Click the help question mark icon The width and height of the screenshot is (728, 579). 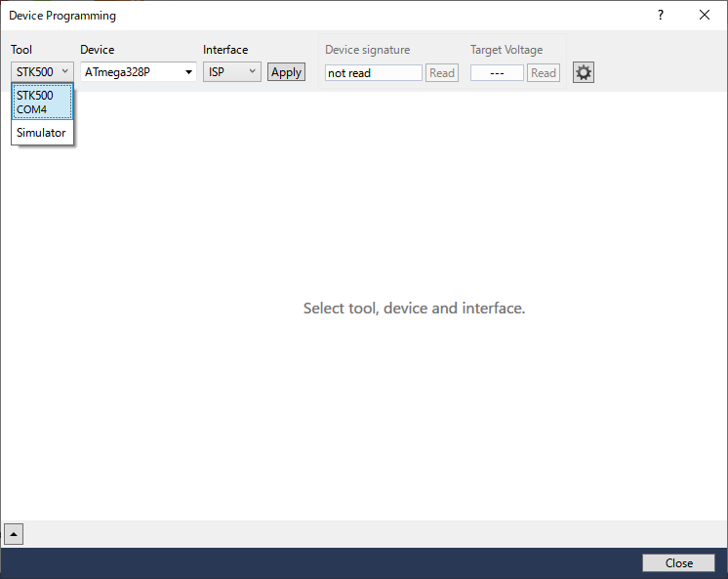pyautogui.click(x=661, y=15)
